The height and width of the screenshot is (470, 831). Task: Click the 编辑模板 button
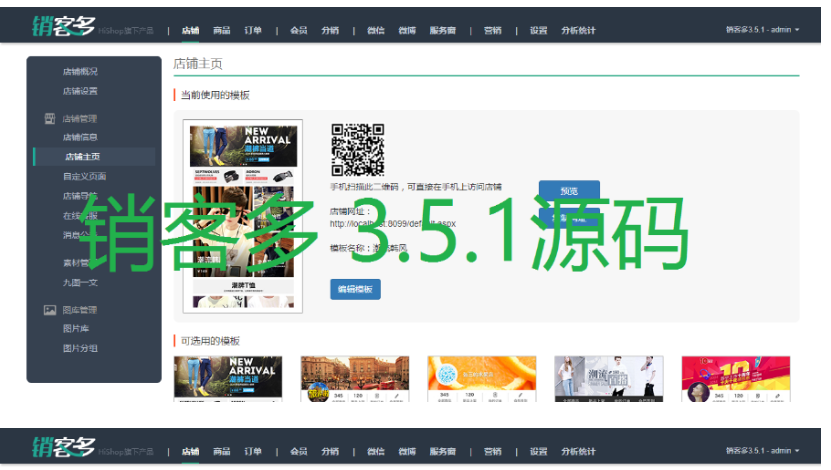[355, 289]
